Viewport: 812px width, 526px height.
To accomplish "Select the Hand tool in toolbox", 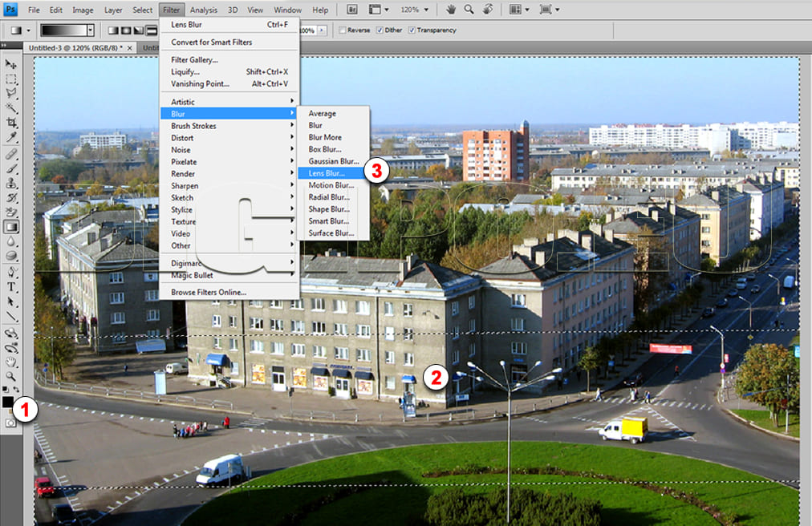I will (x=11, y=362).
